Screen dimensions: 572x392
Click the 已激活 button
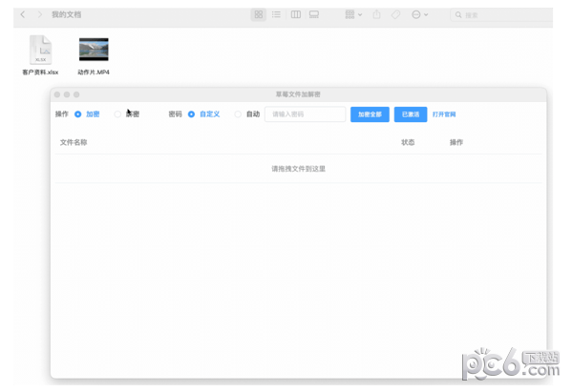(x=411, y=114)
